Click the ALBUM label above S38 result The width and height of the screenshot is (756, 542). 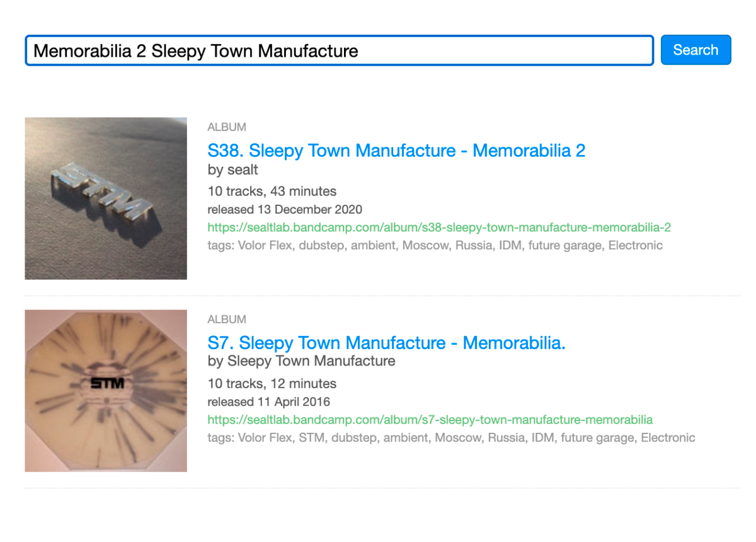pos(227,127)
